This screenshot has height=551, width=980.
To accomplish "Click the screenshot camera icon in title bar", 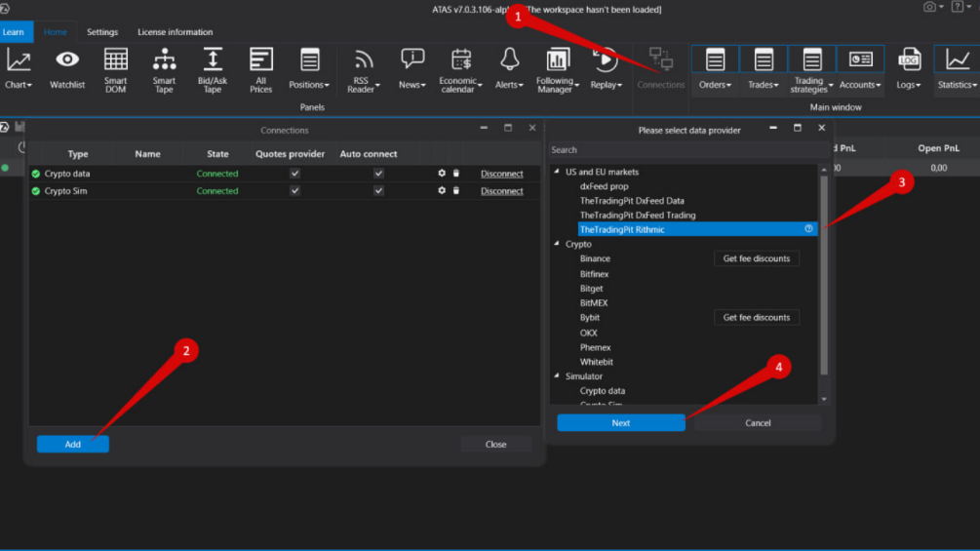I will click(x=929, y=7).
